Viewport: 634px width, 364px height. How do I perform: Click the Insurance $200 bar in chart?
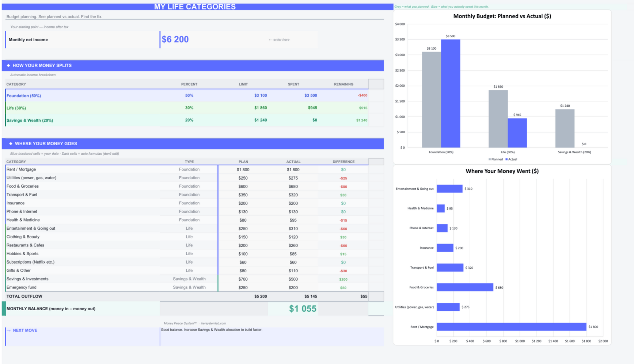click(445, 248)
